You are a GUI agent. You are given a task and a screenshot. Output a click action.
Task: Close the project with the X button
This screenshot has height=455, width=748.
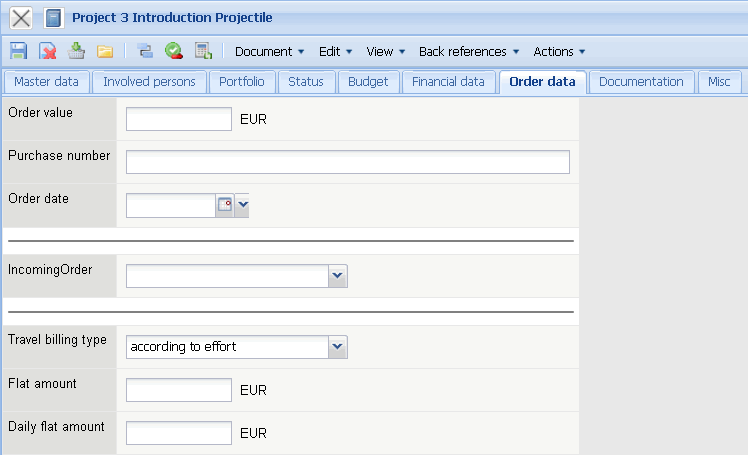(x=21, y=18)
